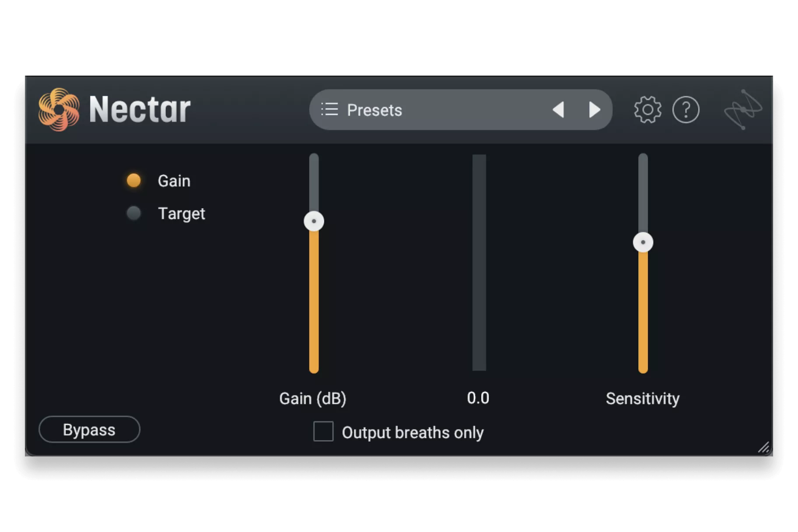This screenshot has width=798, height=532.
Task: Select the Gain mode radio button
Action: tap(134, 180)
